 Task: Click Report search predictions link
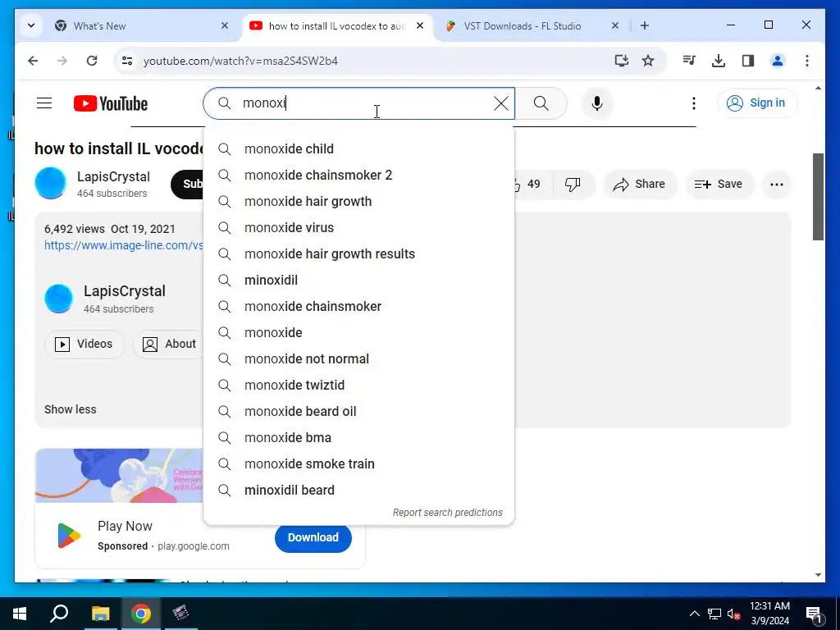click(447, 513)
